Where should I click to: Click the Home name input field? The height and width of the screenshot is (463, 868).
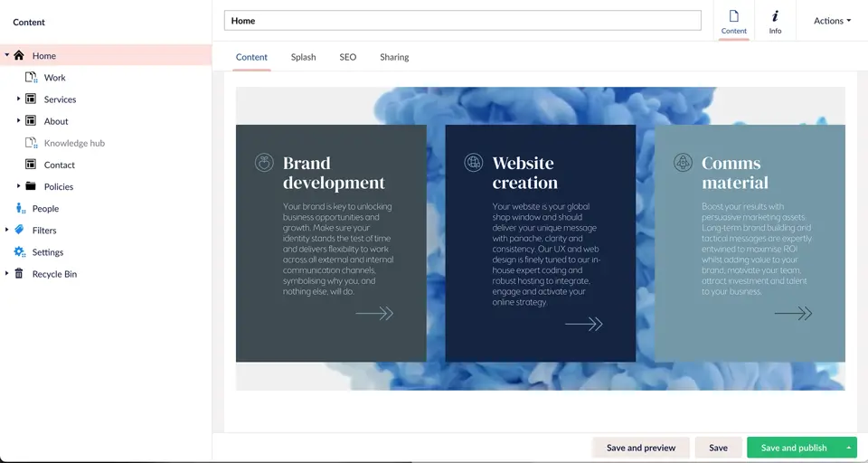462,21
